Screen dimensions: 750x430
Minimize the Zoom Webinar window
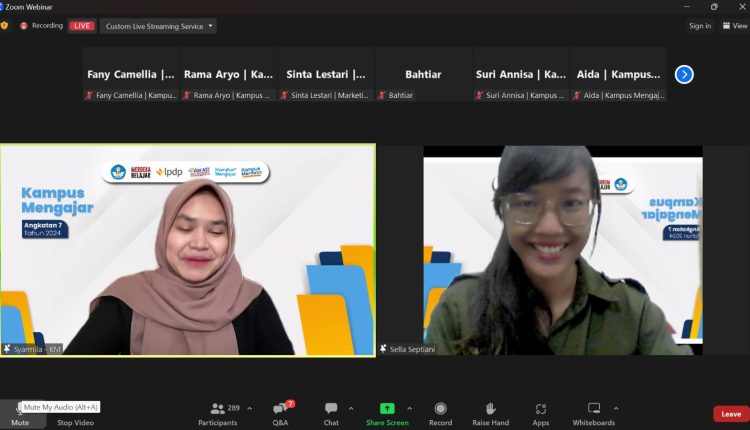click(x=687, y=7)
